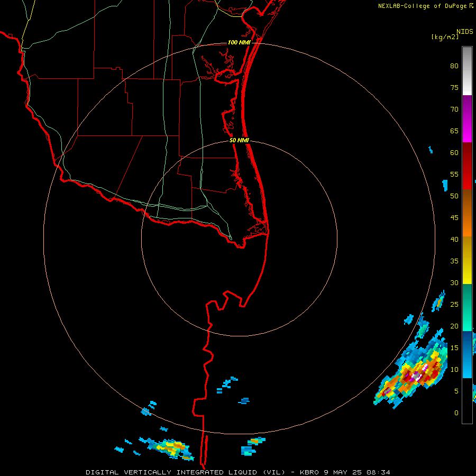Pick the white-gray legend segment above 75

coord(467,71)
